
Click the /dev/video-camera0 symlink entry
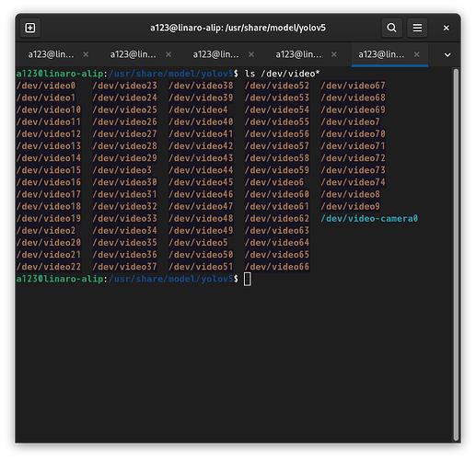[x=369, y=218]
